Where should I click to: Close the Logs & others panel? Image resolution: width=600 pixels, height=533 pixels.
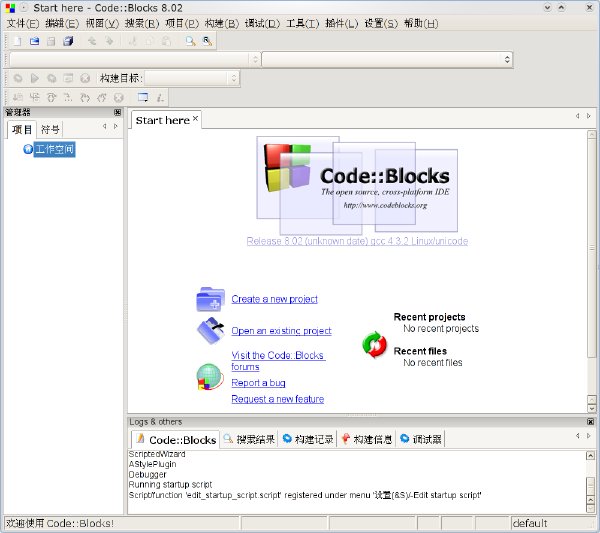[591, 422]
